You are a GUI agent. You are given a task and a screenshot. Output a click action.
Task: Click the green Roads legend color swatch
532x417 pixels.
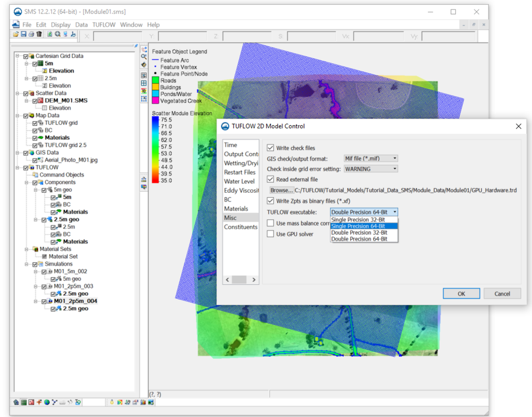(x=155, y=81)
